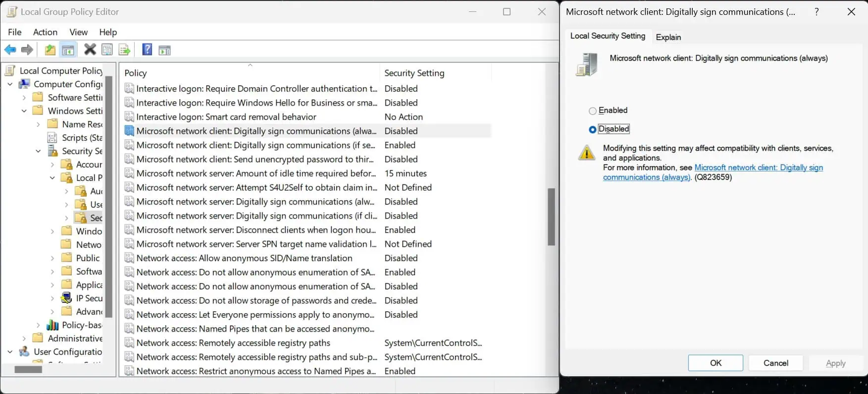Click the blue Back arrow in toolbar
The width and height of the screenshot is (868, 394).
10,50
